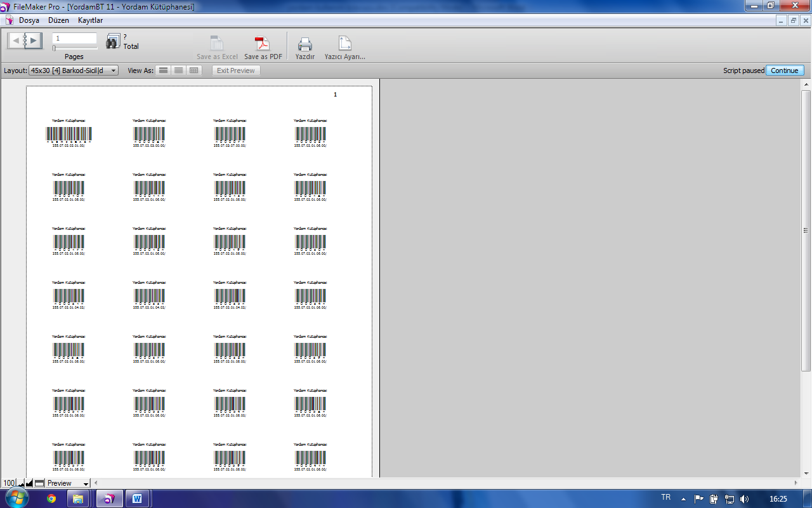The height and width of the screenshot is (508, 812).
Task: Click the Exit Preview button
Action: click(236, 70)
